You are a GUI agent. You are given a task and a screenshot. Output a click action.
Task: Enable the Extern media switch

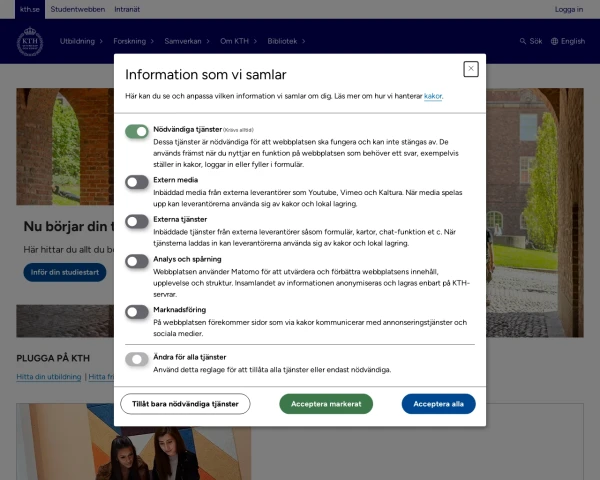[x=137, y=182]
